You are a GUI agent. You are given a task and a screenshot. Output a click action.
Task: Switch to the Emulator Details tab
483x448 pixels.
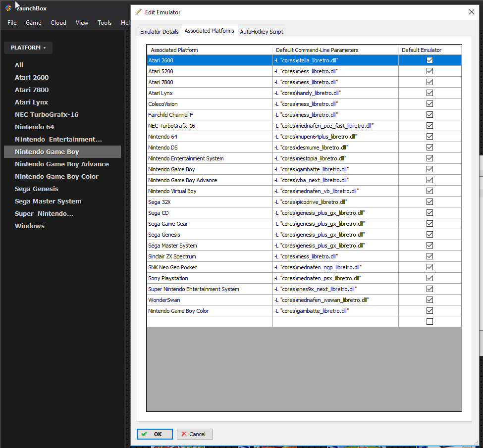coord(159,32)
